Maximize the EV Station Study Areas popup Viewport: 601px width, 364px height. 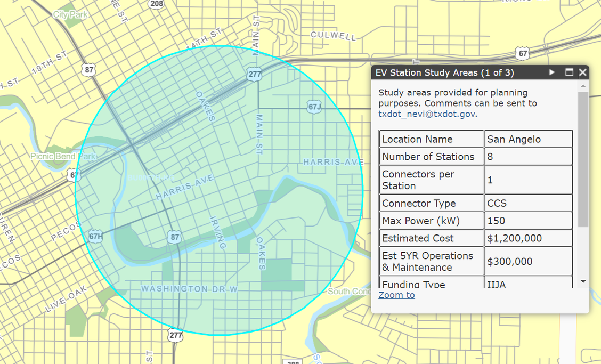click(569, 72)
